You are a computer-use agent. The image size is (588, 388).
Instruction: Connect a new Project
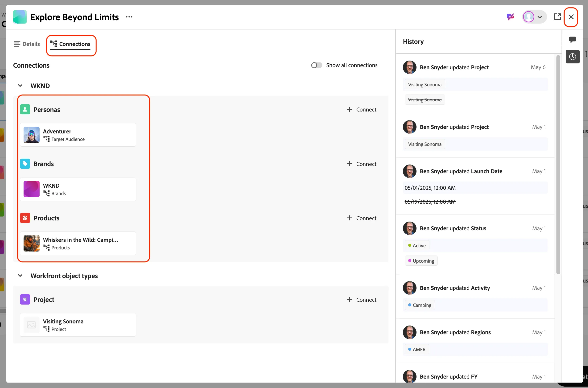362,299
